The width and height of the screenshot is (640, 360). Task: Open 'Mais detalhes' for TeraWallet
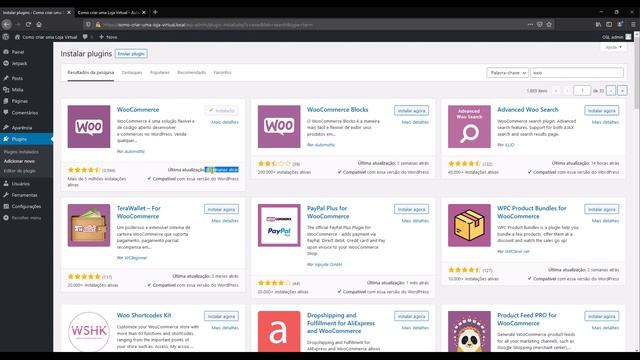coord(225,221)
